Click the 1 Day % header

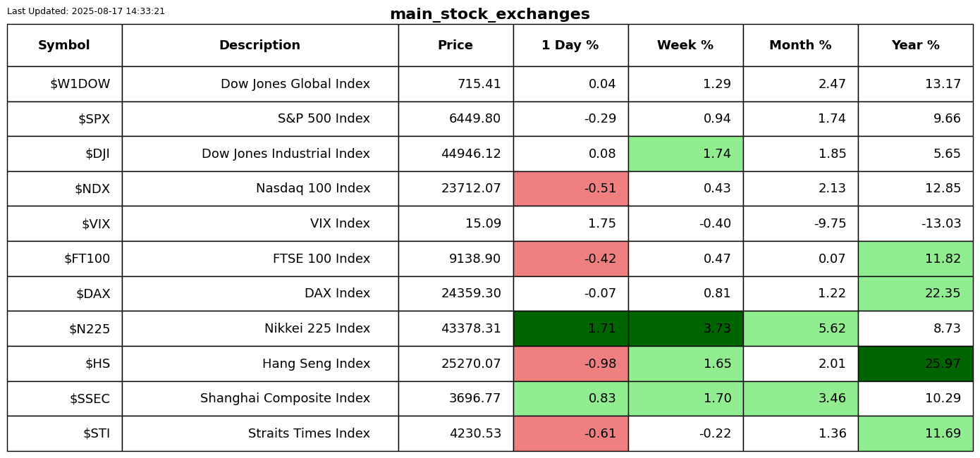pyautogui.click(x=570, y=46)
